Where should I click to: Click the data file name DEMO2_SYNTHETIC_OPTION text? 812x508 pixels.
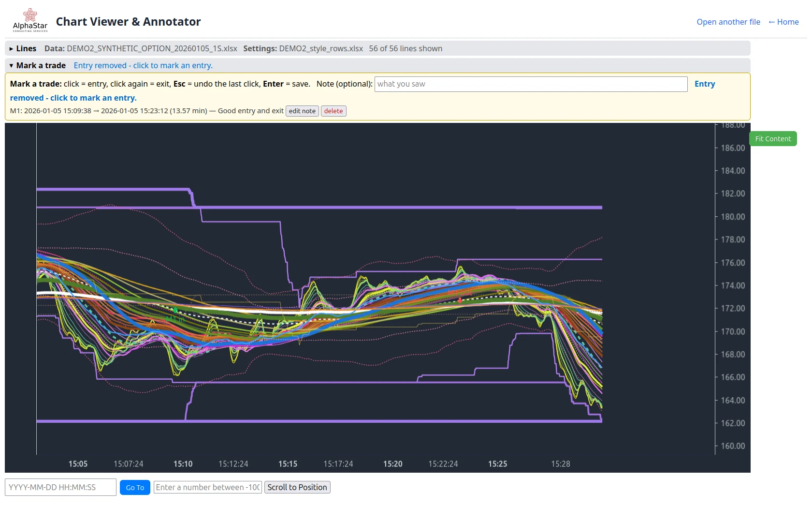152,48
